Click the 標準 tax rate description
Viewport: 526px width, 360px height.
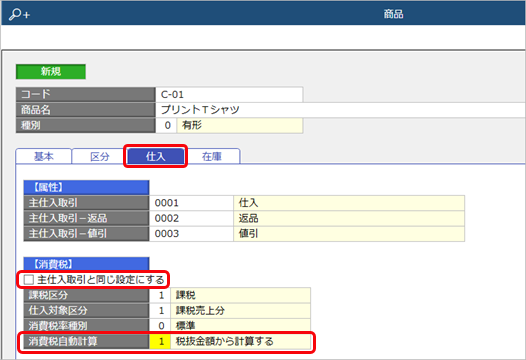[241, 325]
